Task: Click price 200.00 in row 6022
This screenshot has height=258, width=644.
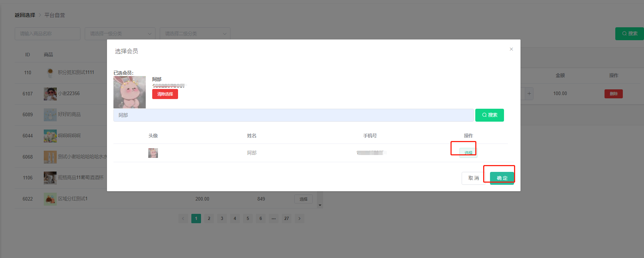Action: [x=202, y=199]
